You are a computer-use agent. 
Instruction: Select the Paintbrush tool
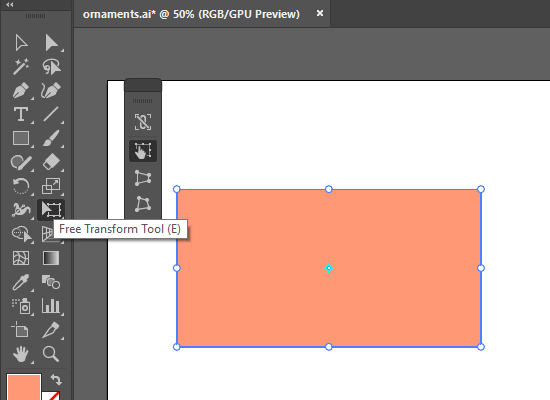coord(51,138)
